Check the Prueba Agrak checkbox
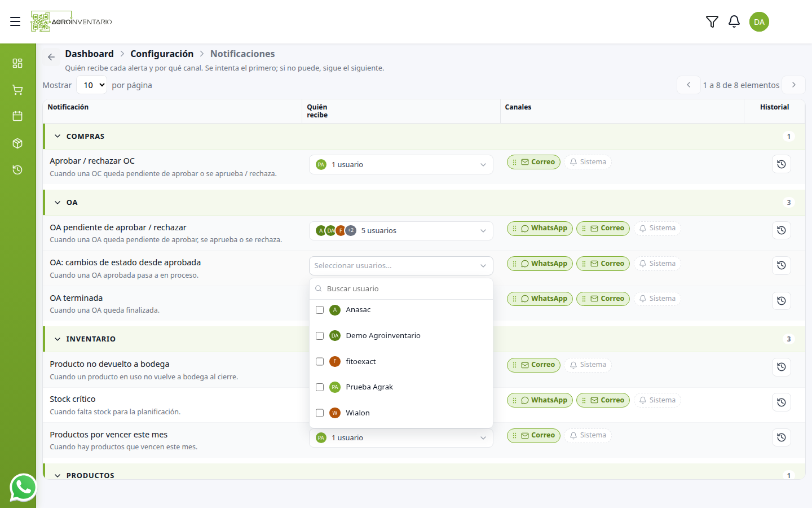Screen dimensions: 812x508 click(320, 387)
